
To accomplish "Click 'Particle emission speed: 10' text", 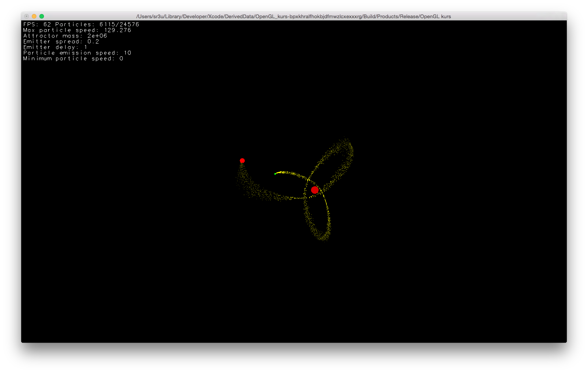I will point(77,53).
